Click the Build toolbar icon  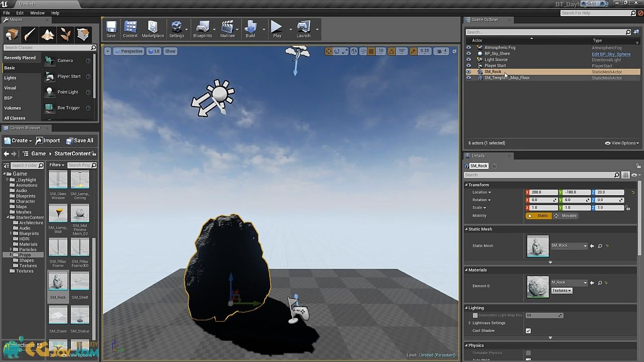click(x=251, y=30)
